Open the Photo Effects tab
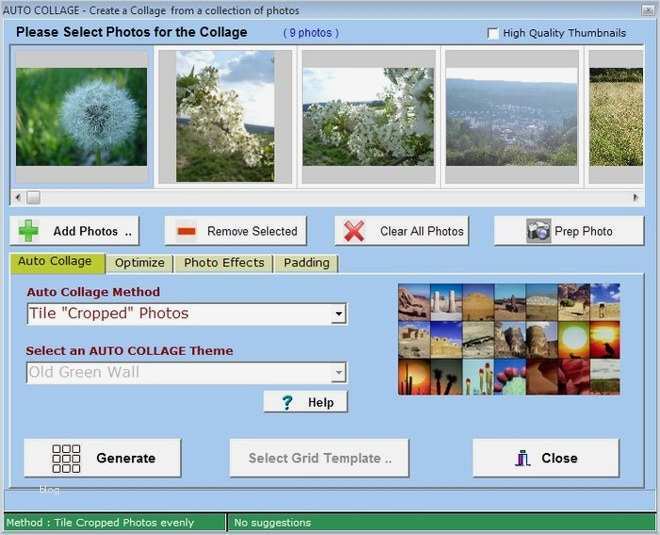This screenshot has width=660, height=535. coord(224,263)
